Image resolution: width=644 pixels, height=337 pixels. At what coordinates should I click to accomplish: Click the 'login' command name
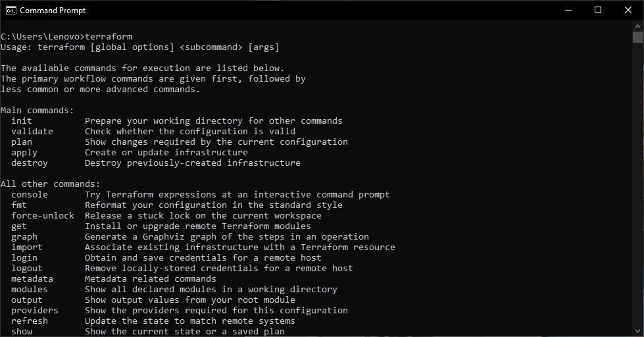24,258
